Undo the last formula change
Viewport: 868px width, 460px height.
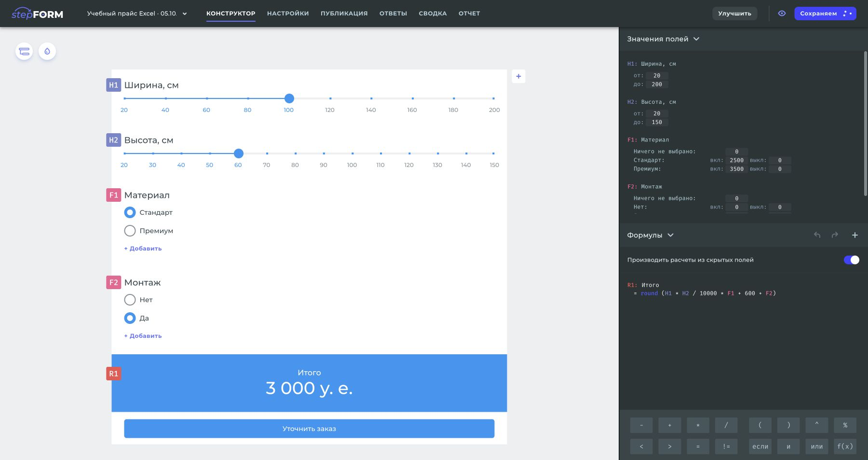click(x=817, y=235)
